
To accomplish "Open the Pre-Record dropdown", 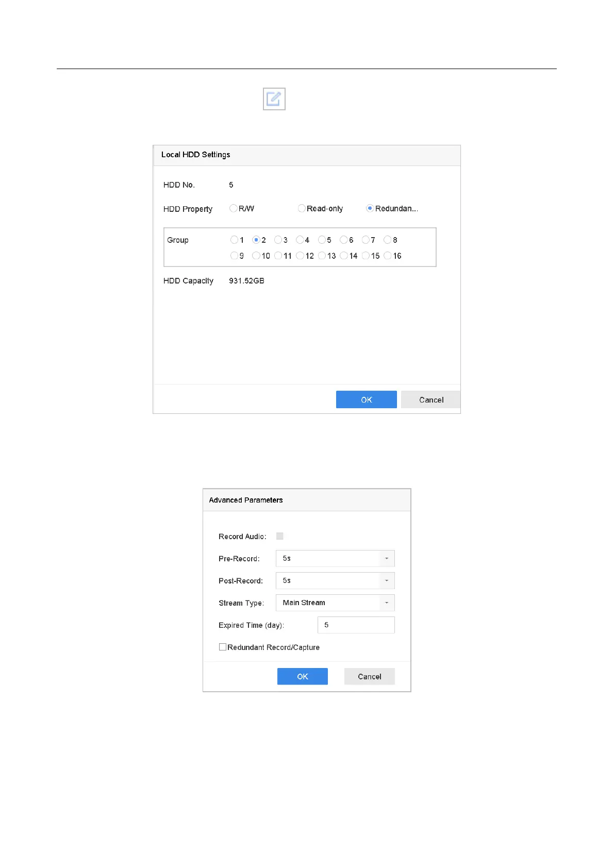I will tap(335, 558).
